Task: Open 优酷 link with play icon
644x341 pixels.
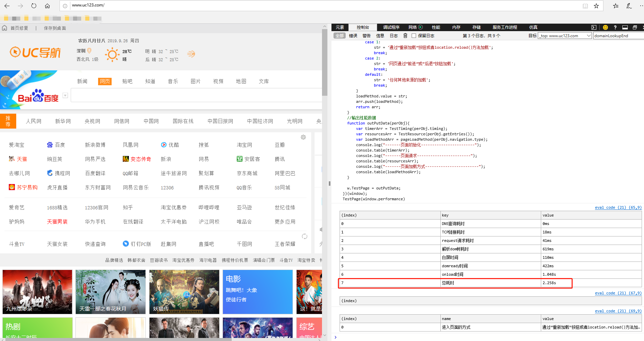Action: pos(170,145)
